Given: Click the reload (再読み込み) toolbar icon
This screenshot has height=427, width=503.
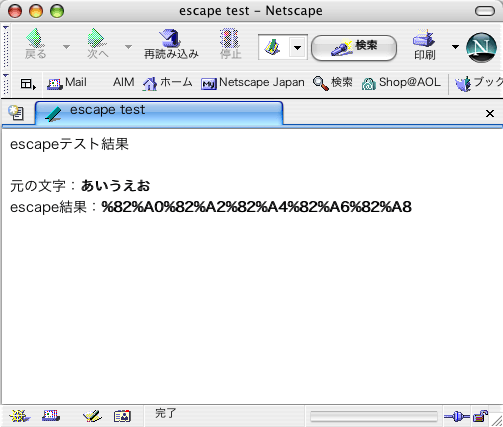Looking at the screenshot, I should pos(171,38).
